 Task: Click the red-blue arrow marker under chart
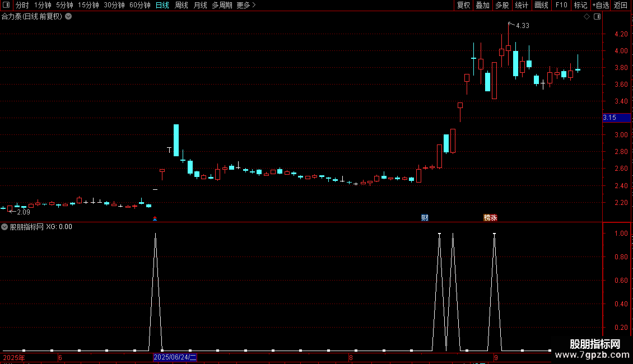point(155,219)
